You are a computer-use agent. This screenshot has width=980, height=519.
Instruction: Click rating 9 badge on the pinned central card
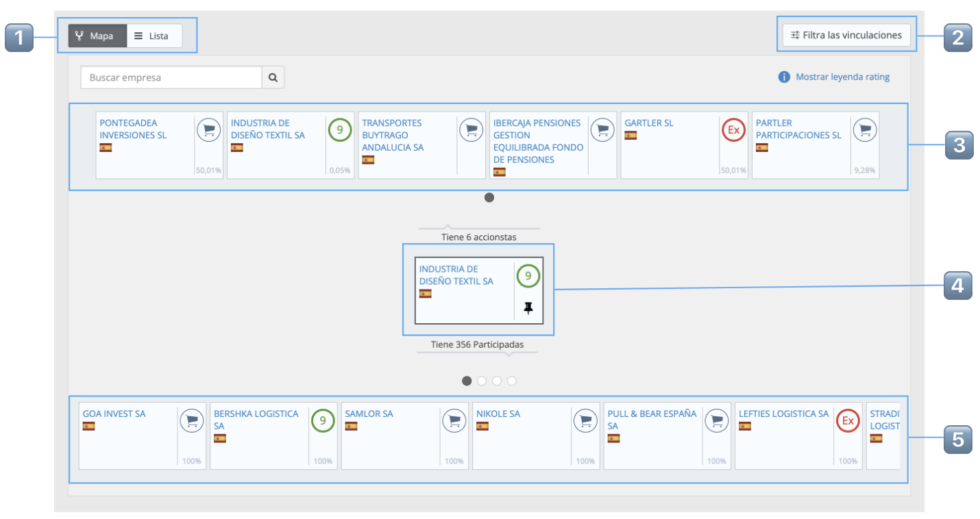coord(528,277)
